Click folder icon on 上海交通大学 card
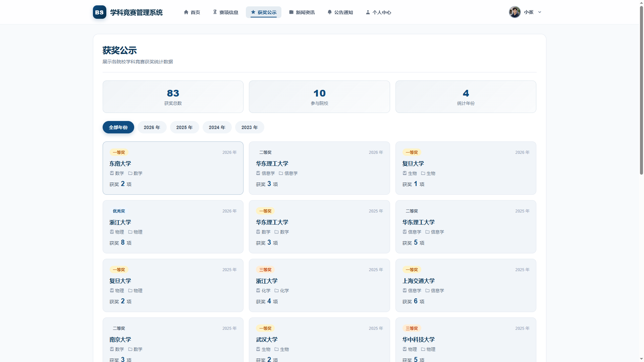Image resolution: width=644 pixels, height=362 pixels. (x=427, y=291)
